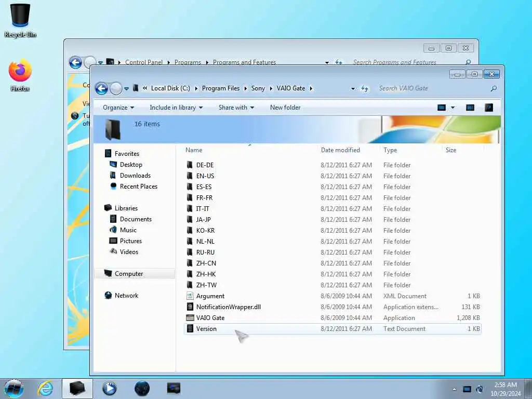The width and height of the screenshot is (532, 399).
Task: Select the KO-KR folder
Action: point(205,230)
